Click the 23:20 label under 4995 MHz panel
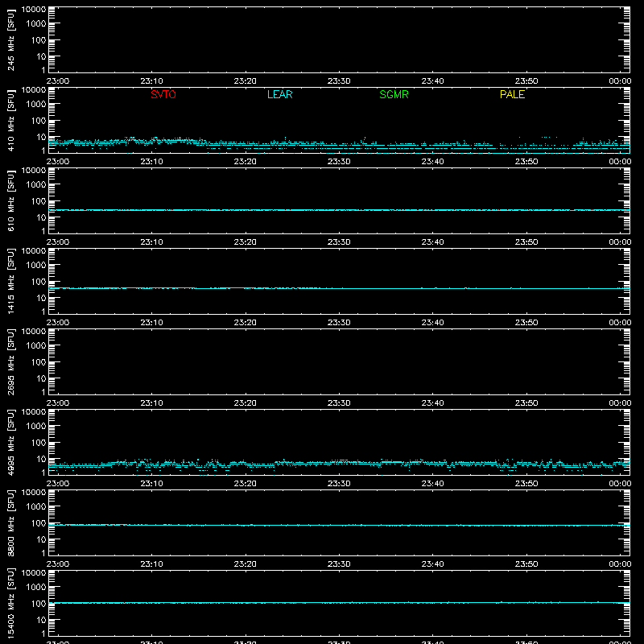The image size is (644, 644). click(x=246, y=484)
